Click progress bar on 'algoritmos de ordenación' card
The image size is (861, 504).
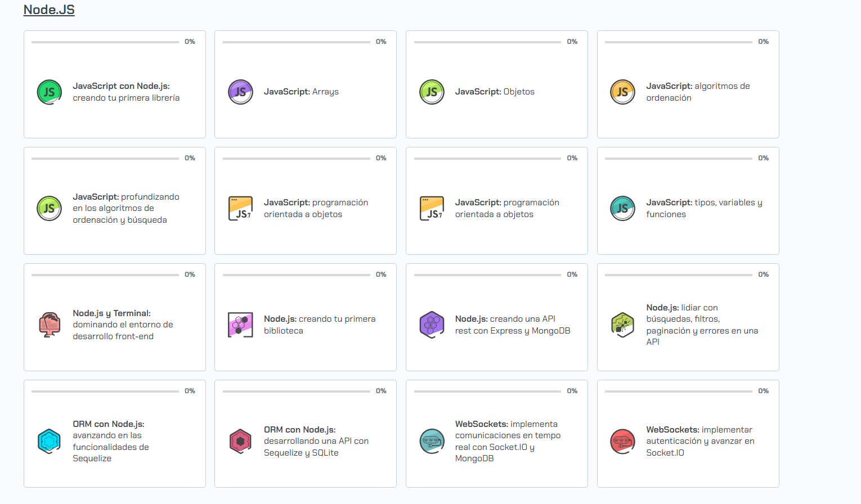[x=679, y=42]
